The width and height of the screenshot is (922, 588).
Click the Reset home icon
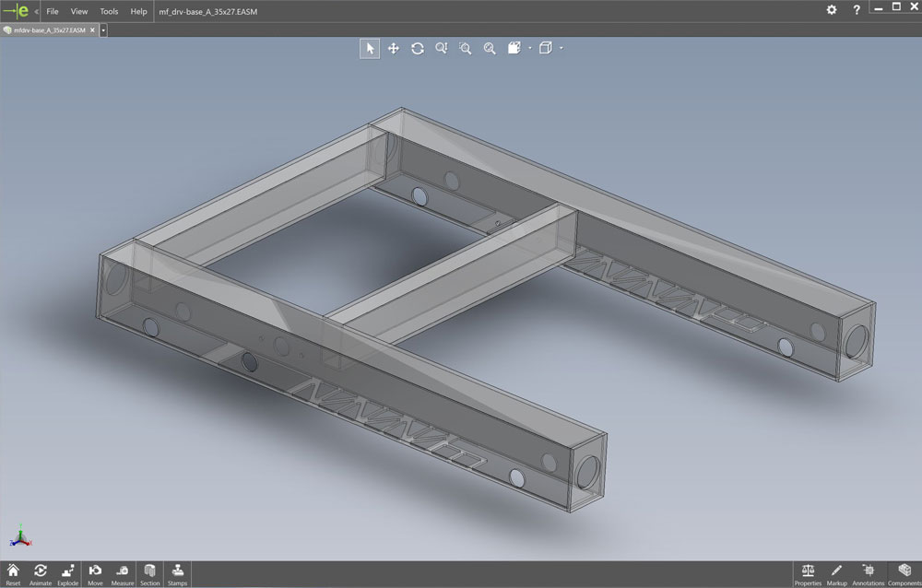tap(13, 571)
